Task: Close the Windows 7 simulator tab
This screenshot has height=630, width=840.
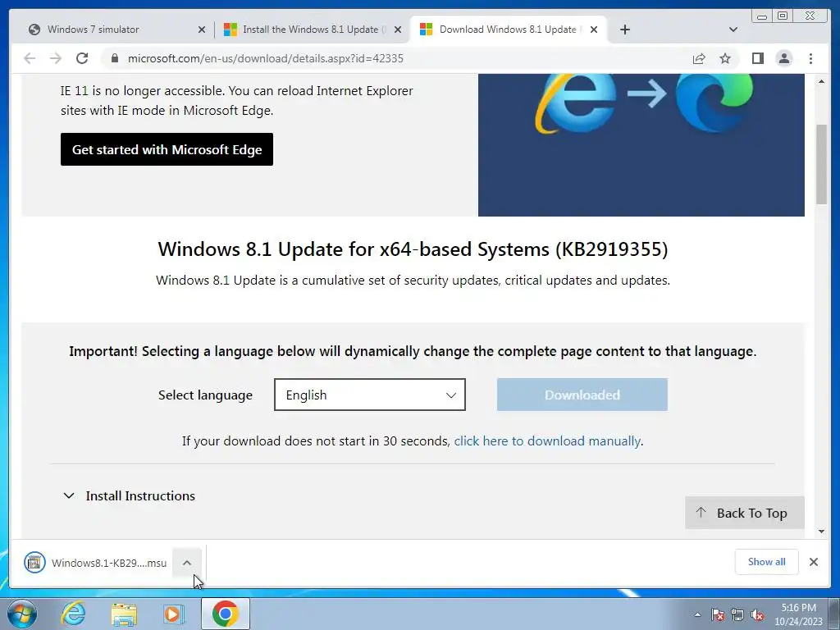Action: tap(202, 30)
